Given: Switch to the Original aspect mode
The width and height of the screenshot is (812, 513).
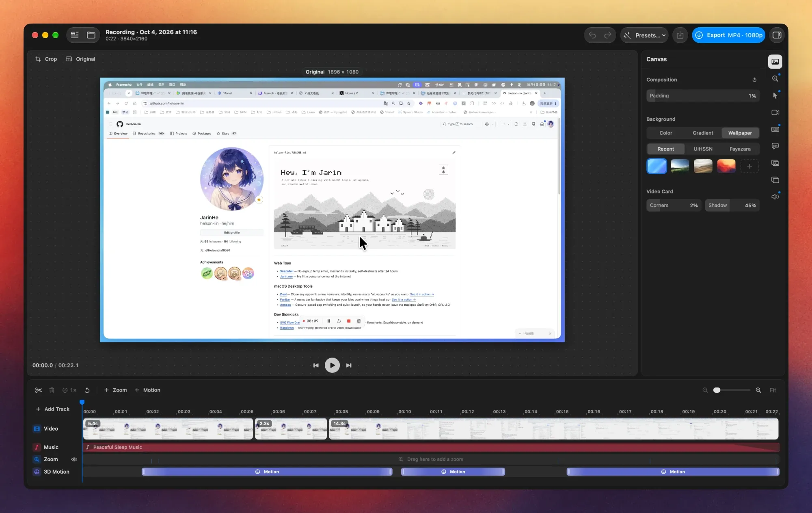Looking at the screenshot, I should (80, 59).
